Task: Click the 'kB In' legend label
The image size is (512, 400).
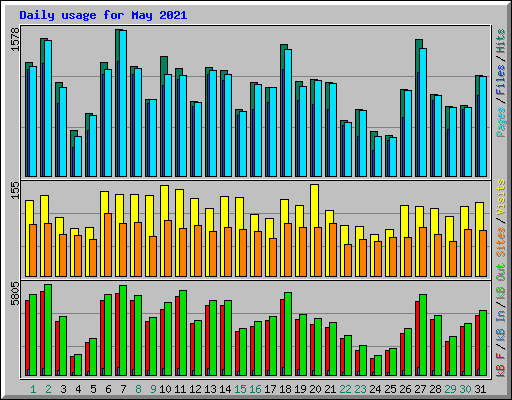Action: pyautogui.click(x=501, y=327)
